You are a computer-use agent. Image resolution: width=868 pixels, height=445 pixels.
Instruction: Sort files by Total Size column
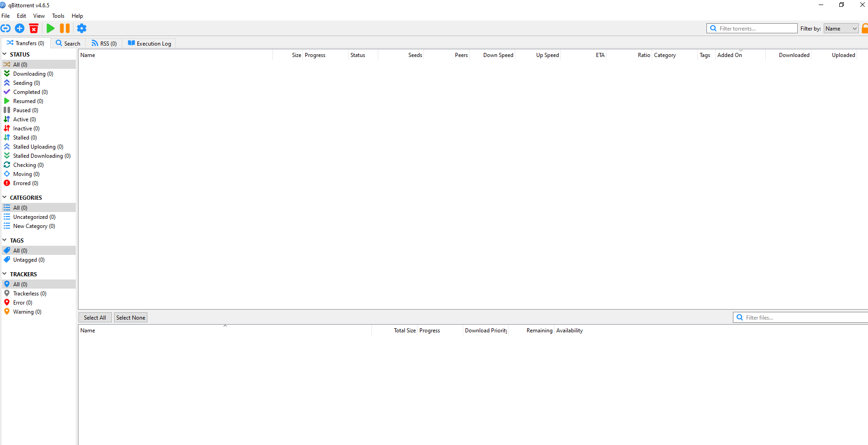(x=395, y=331)
